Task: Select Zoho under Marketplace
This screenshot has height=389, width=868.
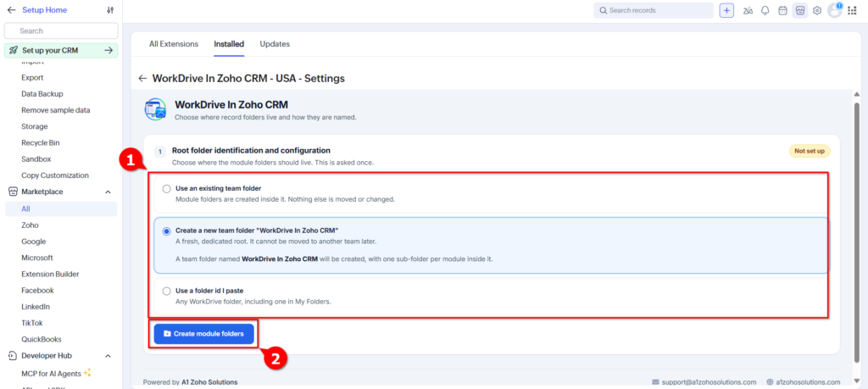Action: [30, 225]
